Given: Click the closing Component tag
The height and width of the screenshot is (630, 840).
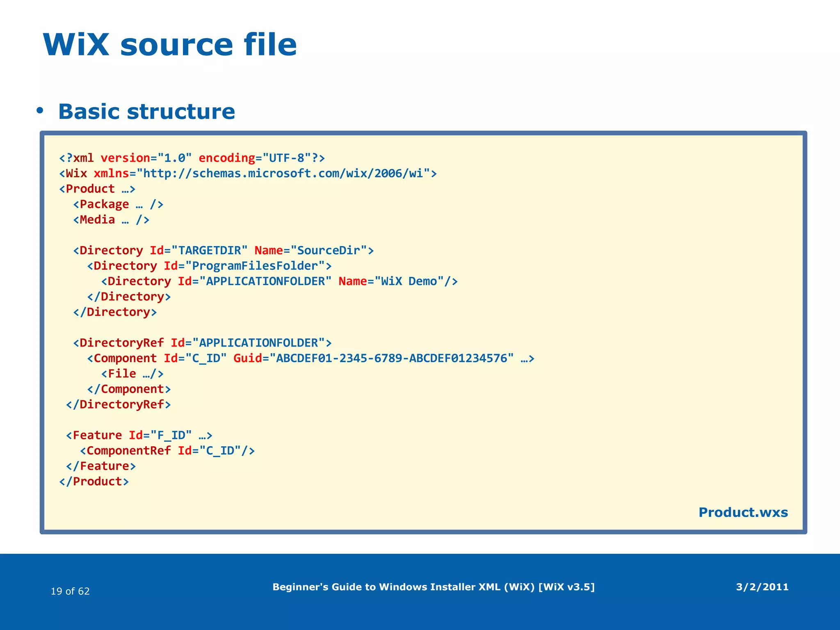Looking at the screenshot, I should coord(129,389).
